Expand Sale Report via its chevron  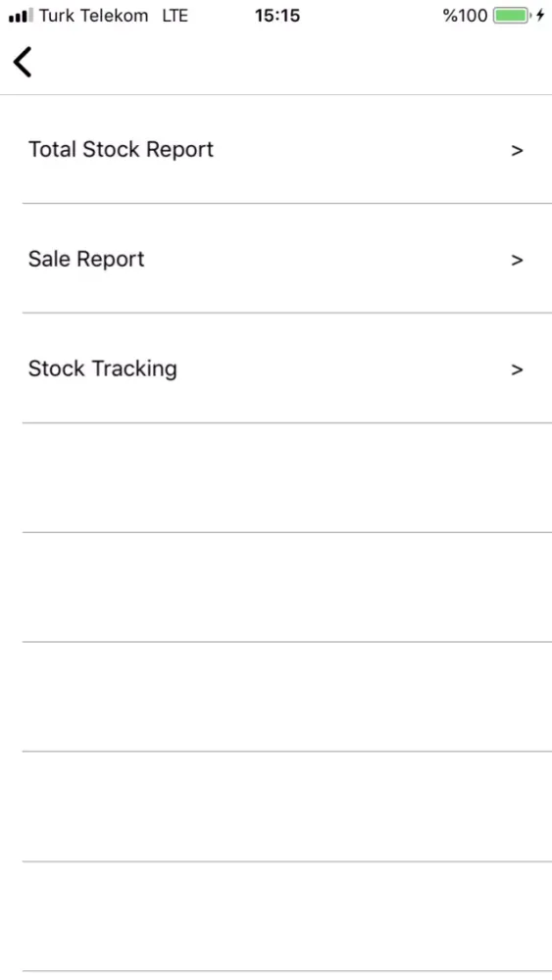coord(517,260)
